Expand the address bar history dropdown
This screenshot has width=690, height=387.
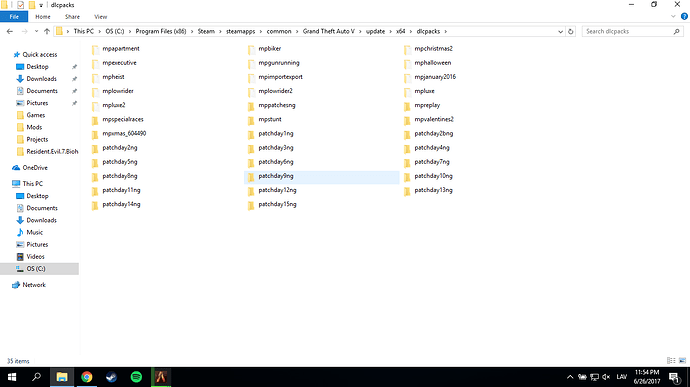click(x=560, y=32)
